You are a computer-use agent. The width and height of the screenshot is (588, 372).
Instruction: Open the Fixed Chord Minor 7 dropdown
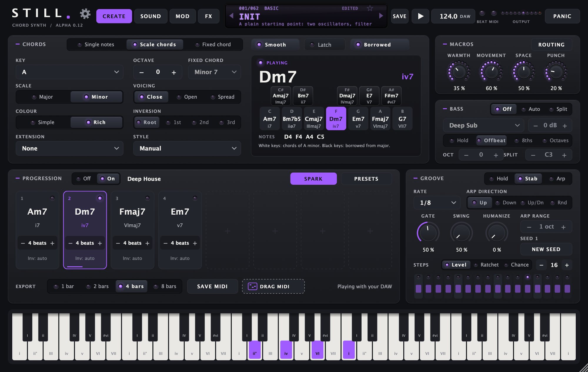coord(215,72)
